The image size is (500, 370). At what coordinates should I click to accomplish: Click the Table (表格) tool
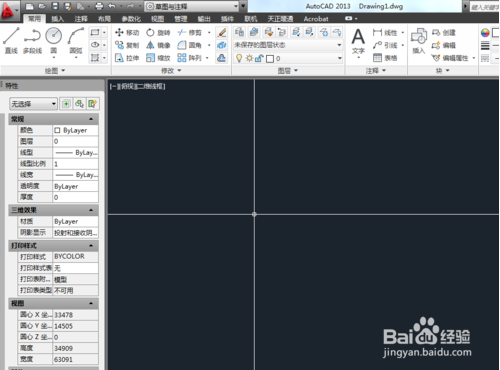[385, 58]
